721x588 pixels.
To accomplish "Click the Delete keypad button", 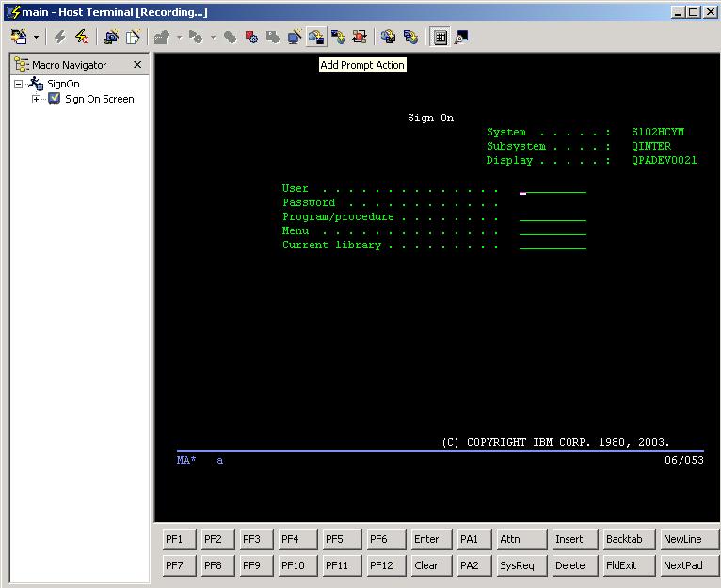I will click(x=575, y=565).
